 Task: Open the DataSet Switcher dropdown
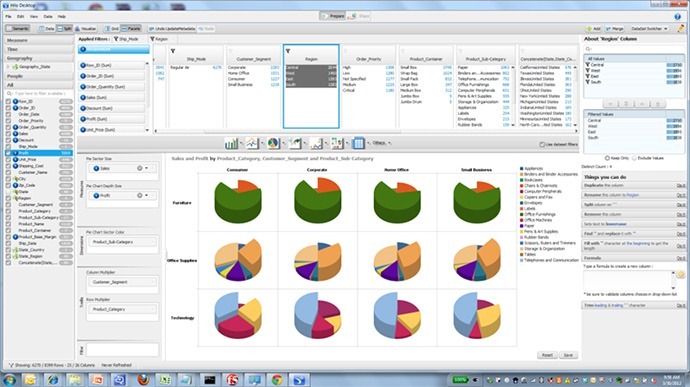pos(649,29)
